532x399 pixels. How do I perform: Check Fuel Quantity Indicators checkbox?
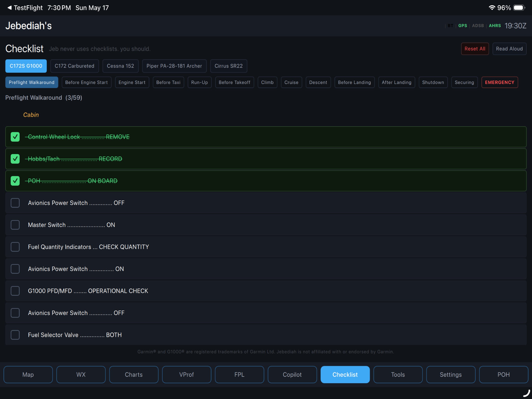(x=15, y=247)
